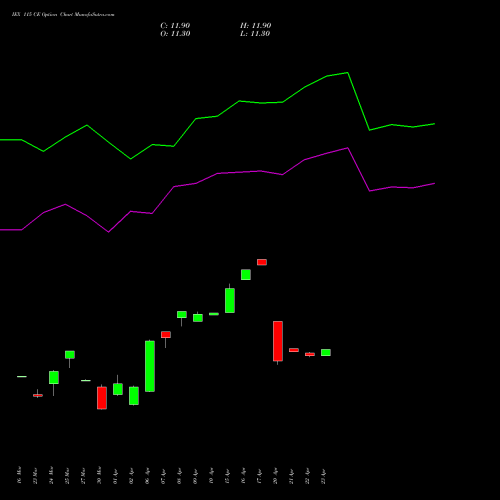This screenshot has width=500, height=500.
Task: Select the 20 Apr date label
Action: tap(275, 476)
